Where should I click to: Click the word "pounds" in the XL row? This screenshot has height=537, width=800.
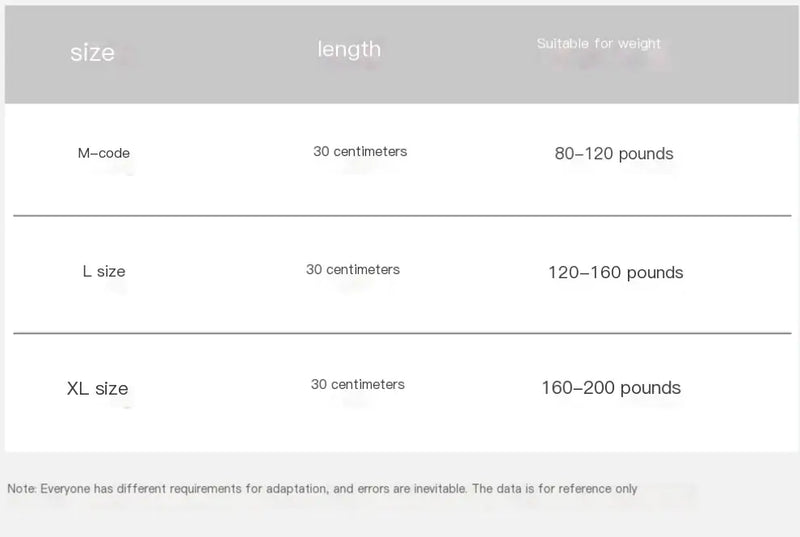tap(649, 388)
